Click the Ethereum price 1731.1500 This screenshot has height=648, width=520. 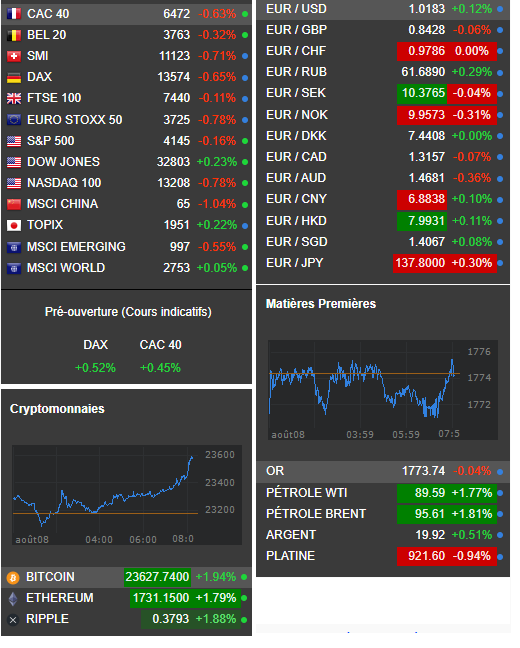pyautogui.click(x=161, y=598)
